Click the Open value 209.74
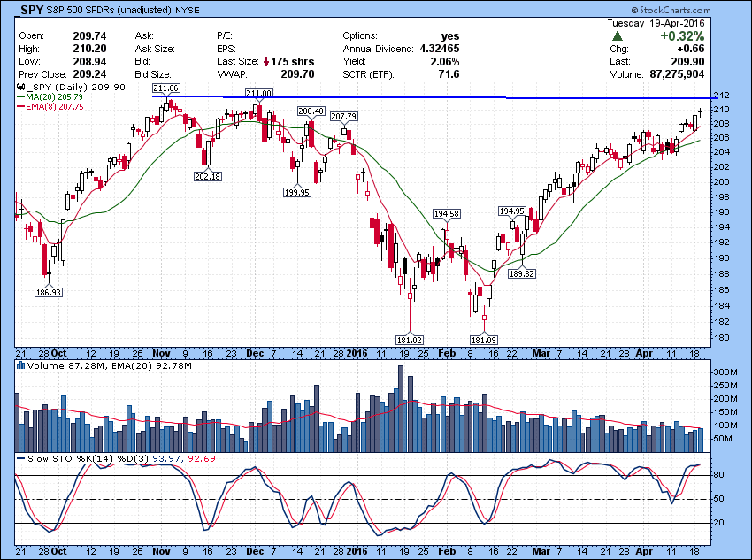 pyautogui.click(x=89, y=36)
